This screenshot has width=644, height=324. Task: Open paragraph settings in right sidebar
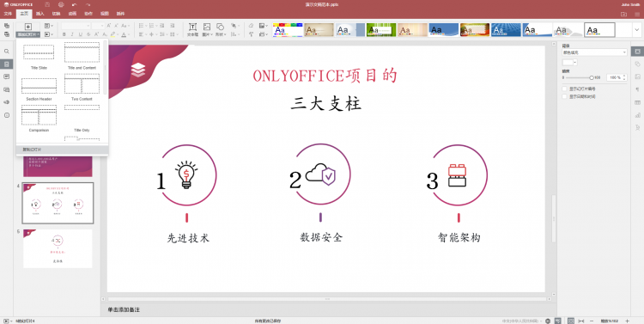[637, 89]
